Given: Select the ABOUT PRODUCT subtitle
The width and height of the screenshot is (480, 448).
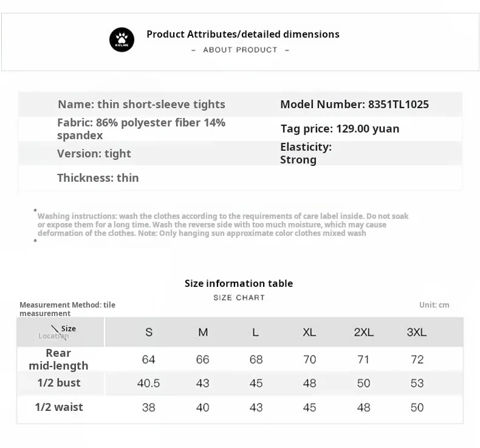Looking at the screenshot, I should (240, 50).
